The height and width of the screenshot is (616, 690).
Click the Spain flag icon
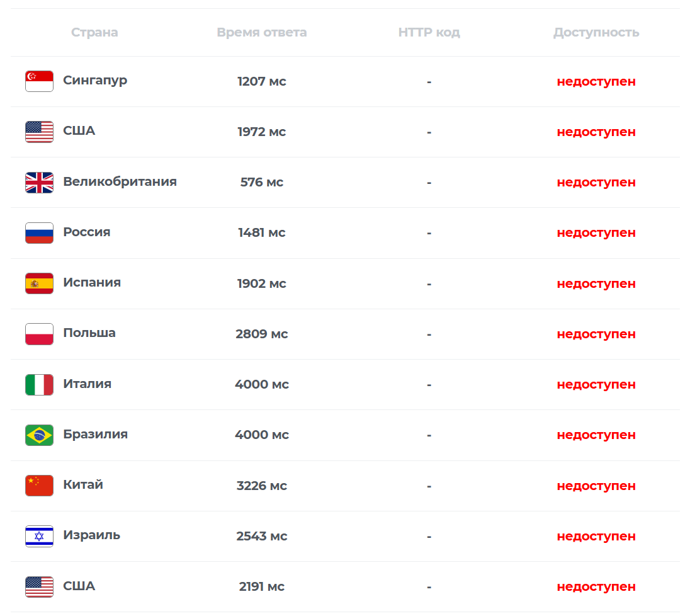(x=39, y=283)
